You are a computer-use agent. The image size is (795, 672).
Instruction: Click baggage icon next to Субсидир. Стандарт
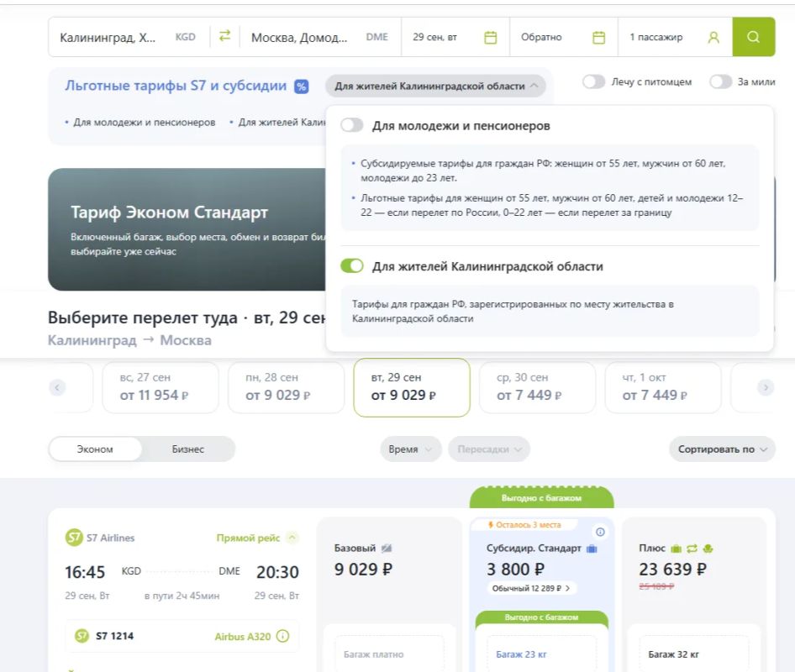click(592, 549)
